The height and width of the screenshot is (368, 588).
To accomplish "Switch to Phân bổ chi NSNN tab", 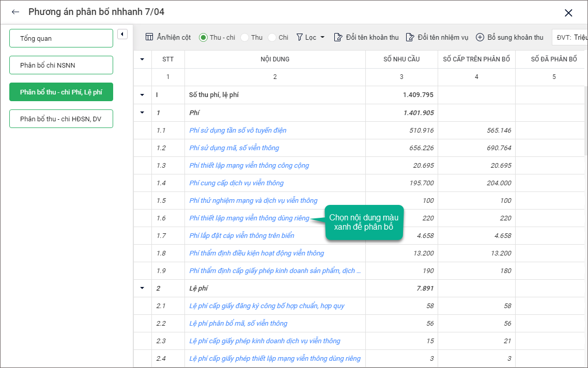I will click(61, 65).
